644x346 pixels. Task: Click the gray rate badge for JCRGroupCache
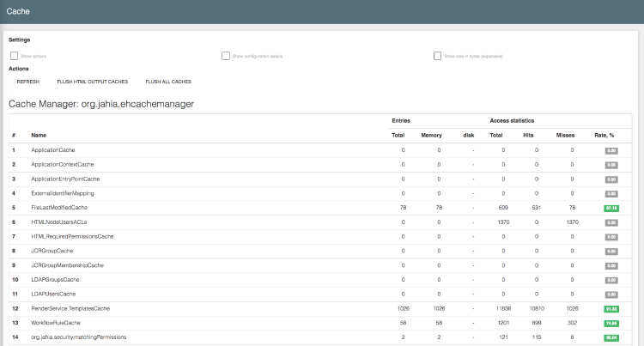pos(611,251)
